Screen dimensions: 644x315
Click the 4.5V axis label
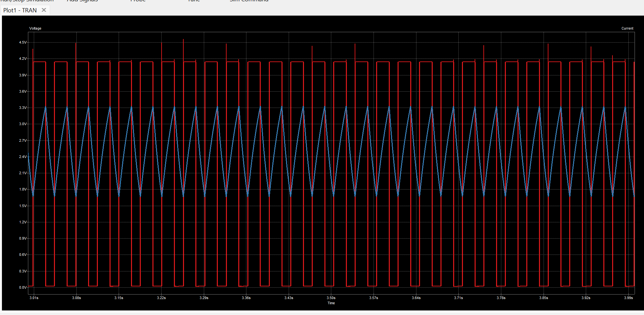pyautogui.click(x=23, y=42)
